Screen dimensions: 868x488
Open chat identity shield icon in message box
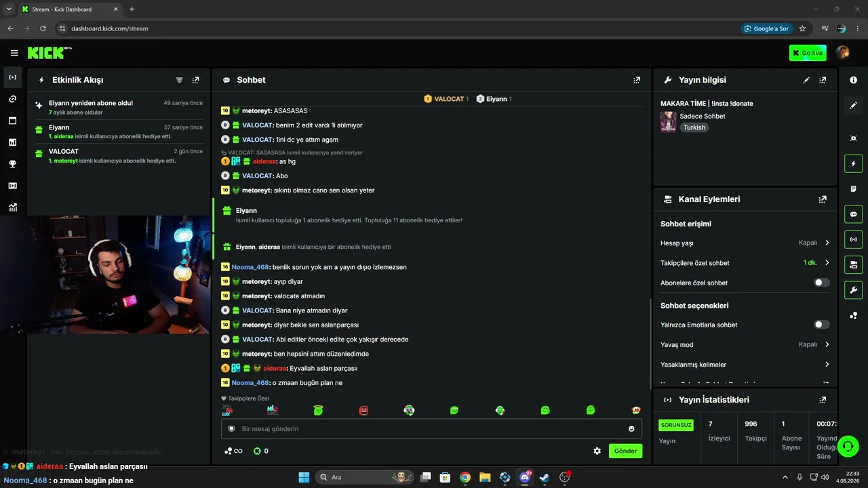(x=231, y=429)
